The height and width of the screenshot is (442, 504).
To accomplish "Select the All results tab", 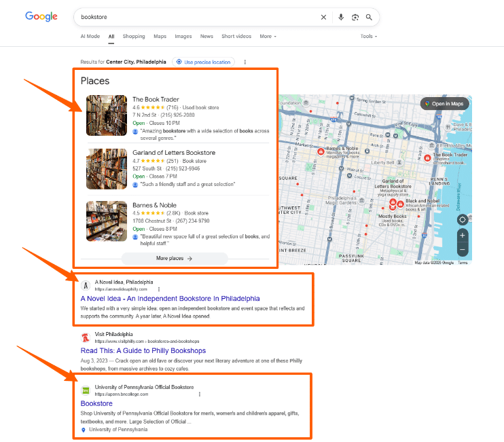I will pyautogui.click(x=111, y=37).
